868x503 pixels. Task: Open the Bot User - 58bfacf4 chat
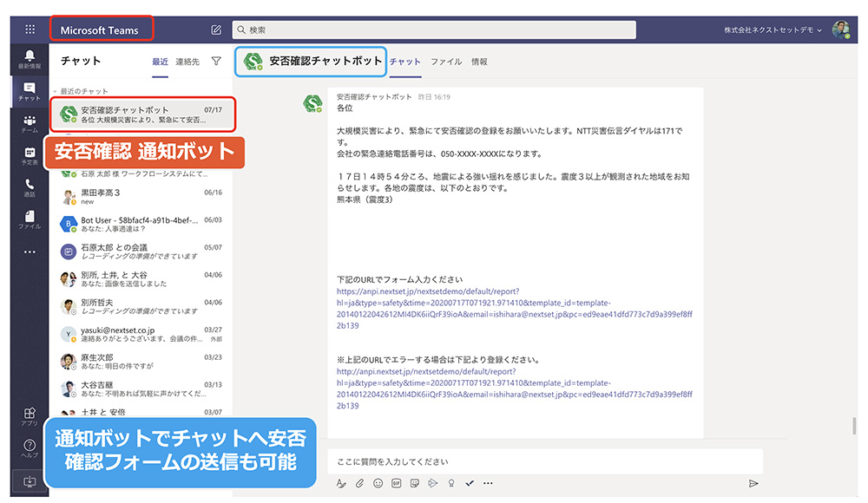pos(141,224)
